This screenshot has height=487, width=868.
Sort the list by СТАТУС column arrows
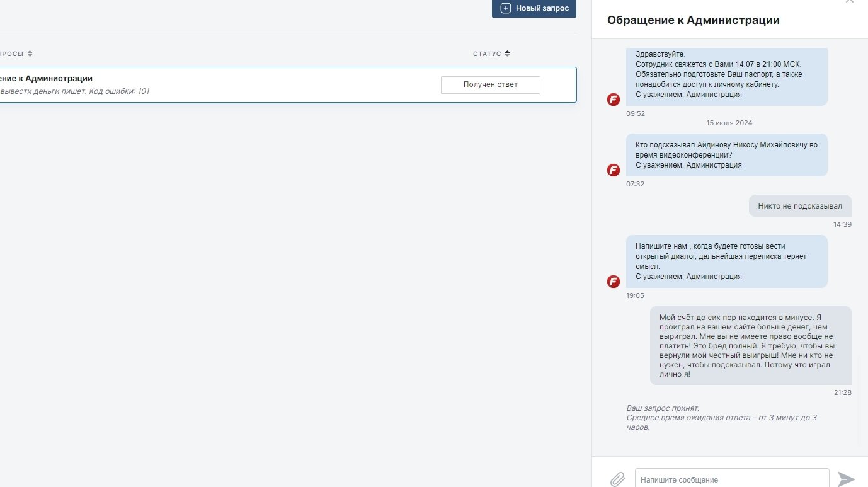[508, 54]
